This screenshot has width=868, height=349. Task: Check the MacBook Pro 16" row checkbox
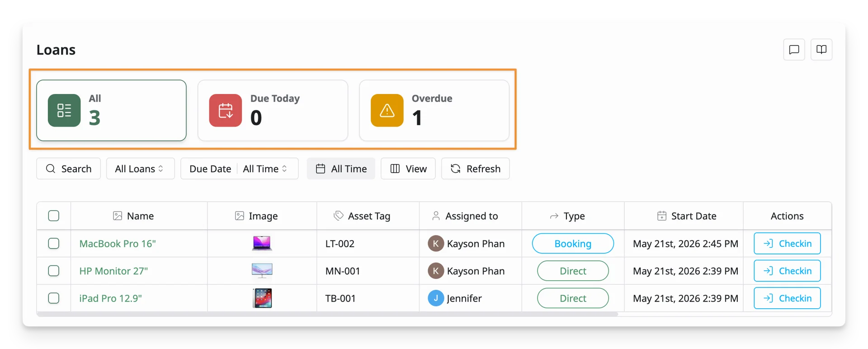[x=54, y=243]
